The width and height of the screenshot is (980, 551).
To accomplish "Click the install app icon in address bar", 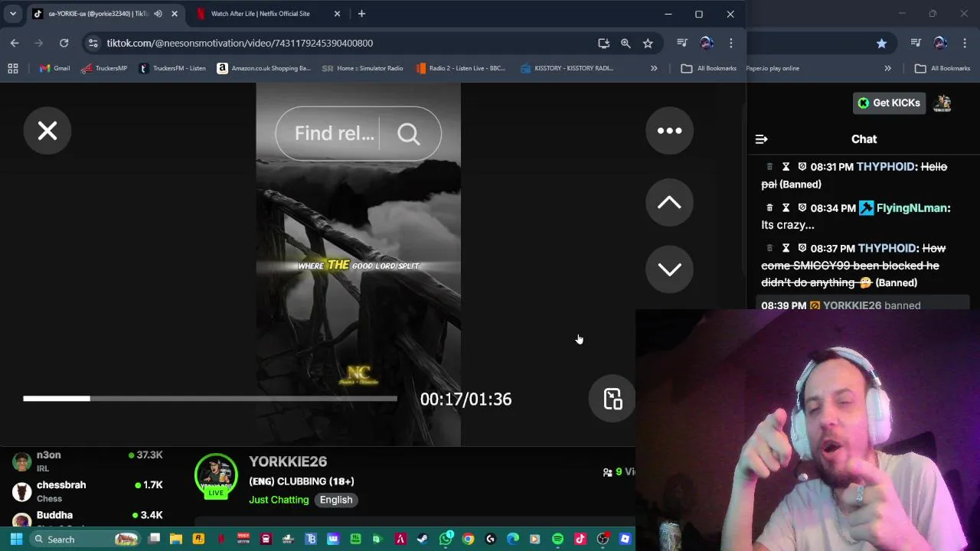I will (x=603, y=44).
